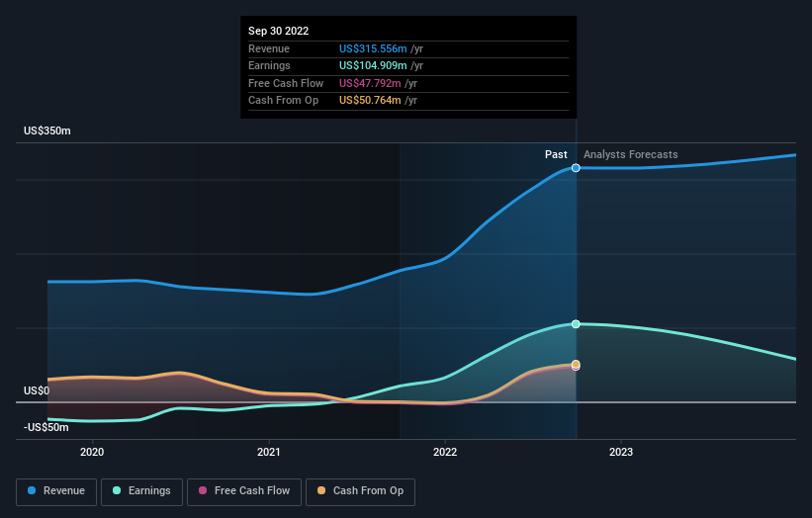Click the US$350m y-axis label
This screenshot has height=518, width=812.
coord(47,130)
